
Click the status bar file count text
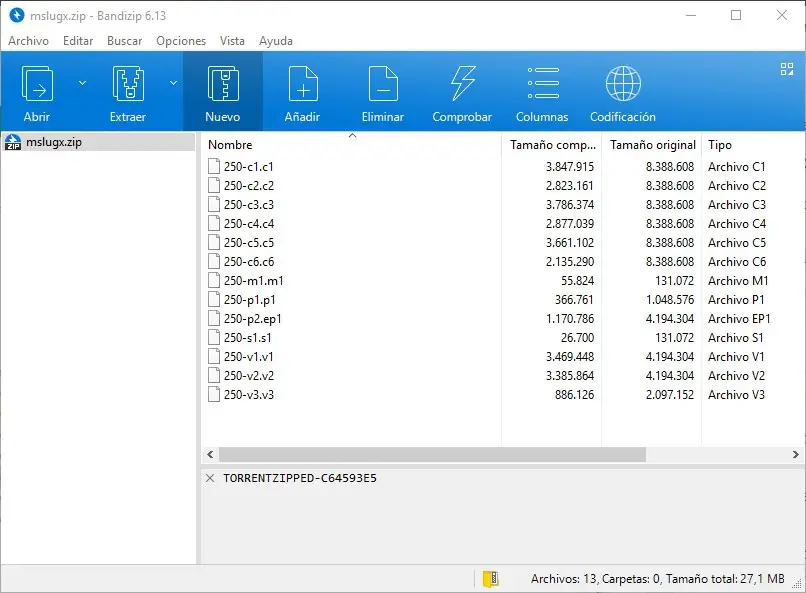[657, 579]
